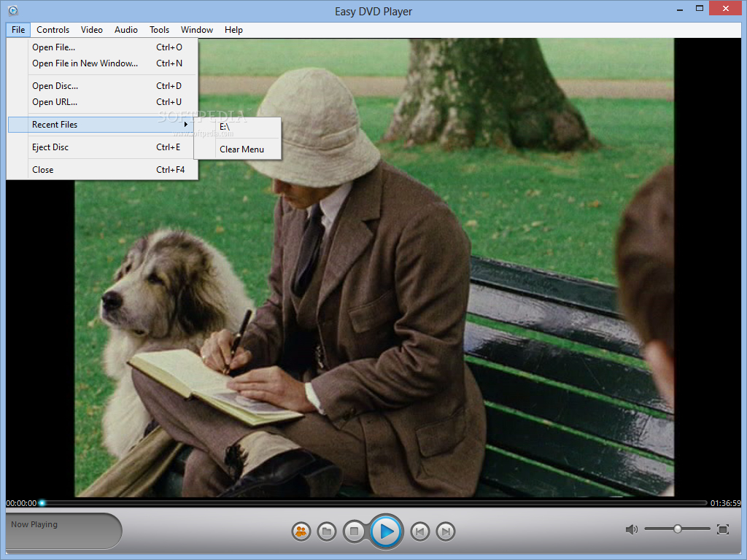Adjust the volume slider knob

coord(678,529)
